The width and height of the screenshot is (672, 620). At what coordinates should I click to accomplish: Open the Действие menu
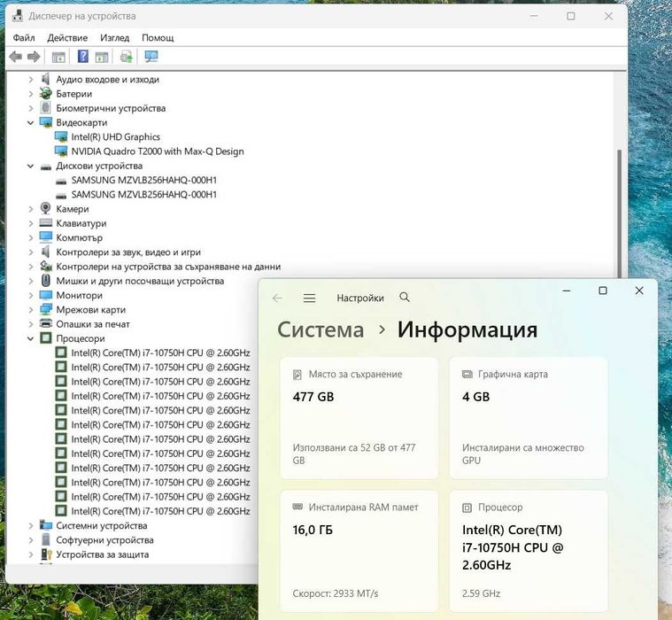67,38
